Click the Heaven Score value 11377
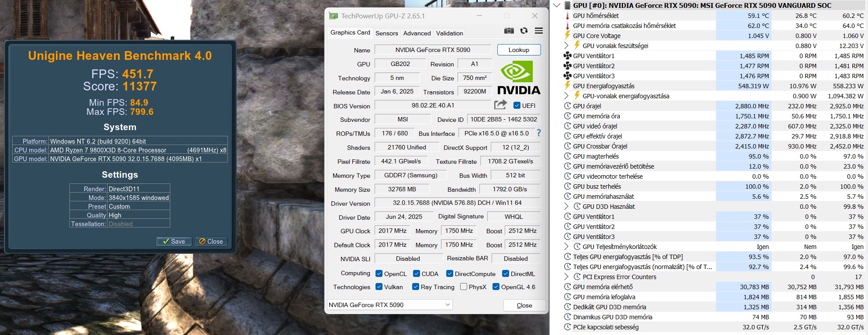This screenshot has height=335, width=868. coord(139,86)
